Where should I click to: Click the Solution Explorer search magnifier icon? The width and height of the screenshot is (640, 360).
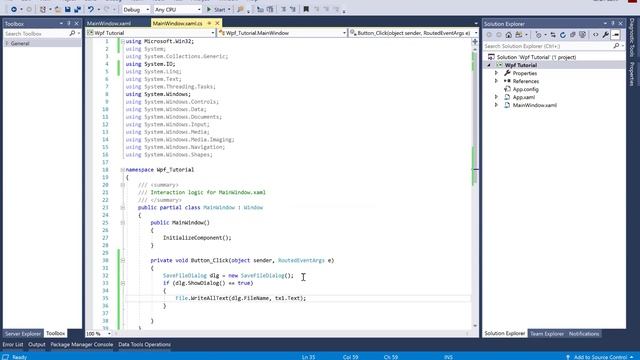tap(616, 46)
